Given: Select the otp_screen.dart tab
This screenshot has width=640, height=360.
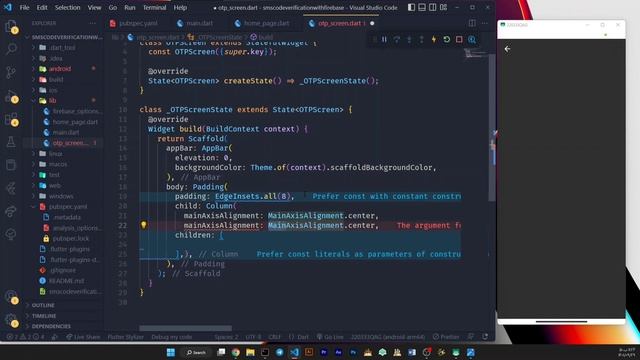Looking at the screenshot, I should 340,23.
